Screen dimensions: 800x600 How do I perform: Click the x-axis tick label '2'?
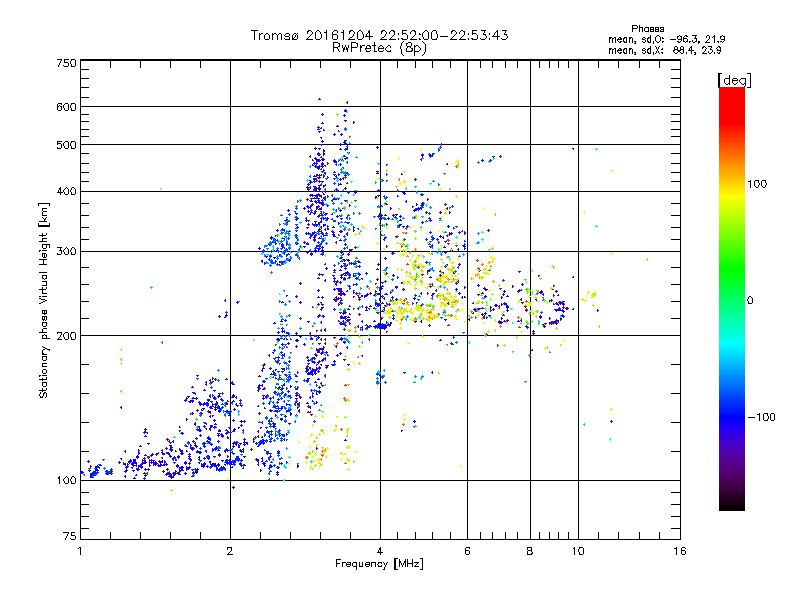click(x=230, y=551)
